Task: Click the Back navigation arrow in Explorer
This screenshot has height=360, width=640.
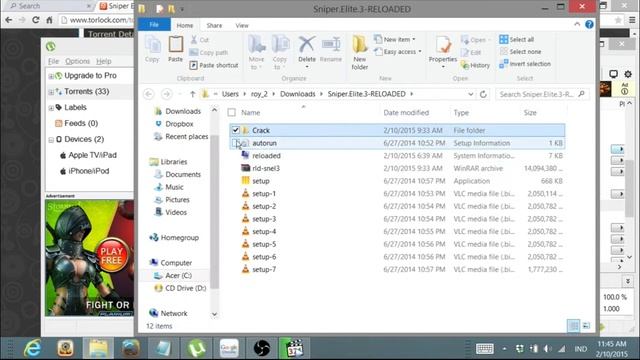Action: click(149, 94)
